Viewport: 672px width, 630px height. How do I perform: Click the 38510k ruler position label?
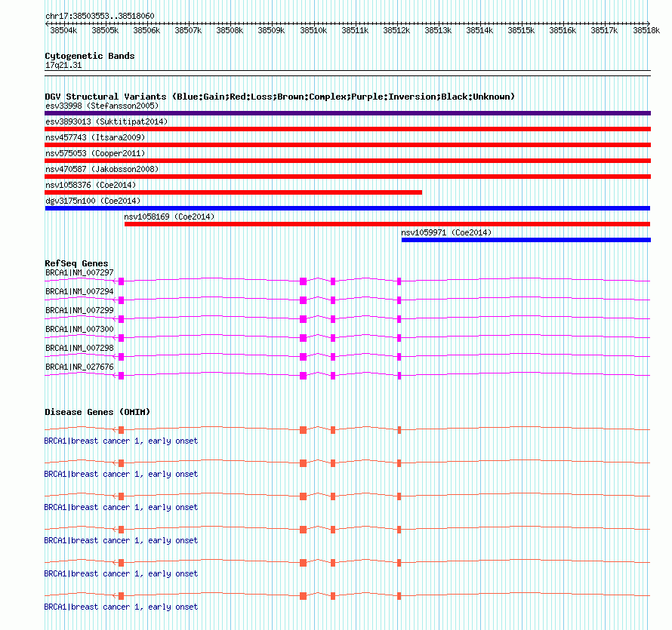coord(313,30)
